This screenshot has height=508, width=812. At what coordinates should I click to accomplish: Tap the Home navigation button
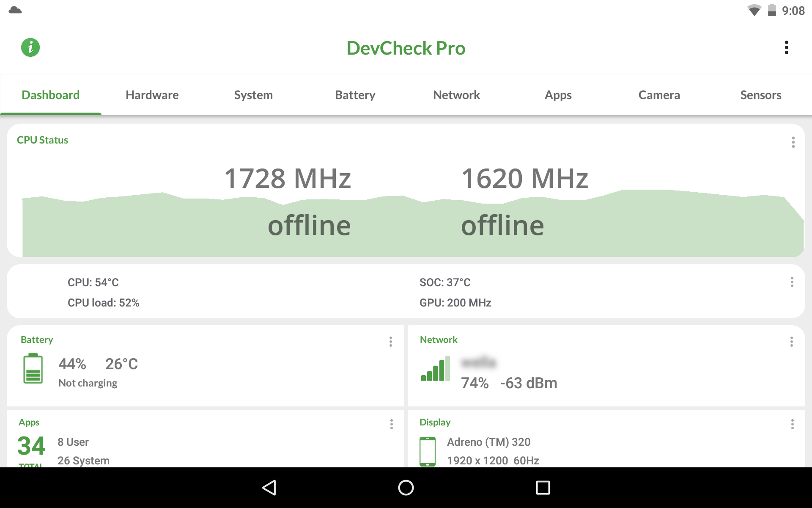[x=406, y=488]
